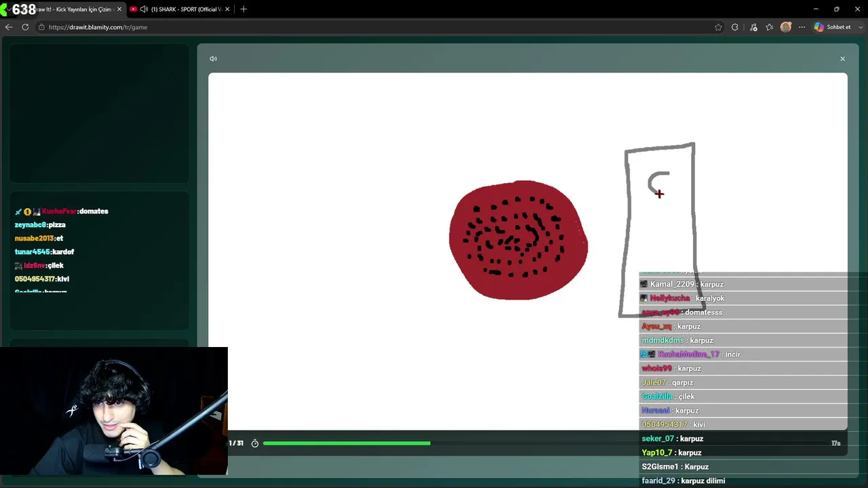Click the red watermelon drawing on canvas
This screenshot has height=488, width=868.
coord(519,240)
